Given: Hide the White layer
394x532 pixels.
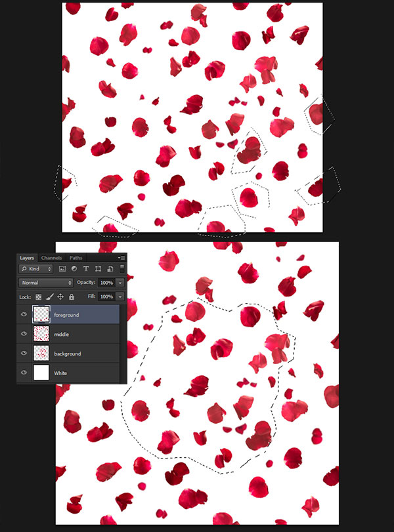Looking at the screenshot, I should [24, 372].
